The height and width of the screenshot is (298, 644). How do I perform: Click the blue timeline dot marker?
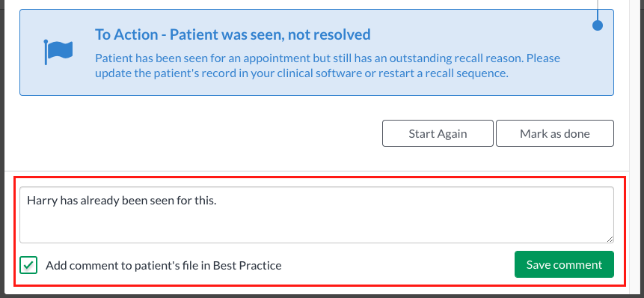click(x=598, y=25)
